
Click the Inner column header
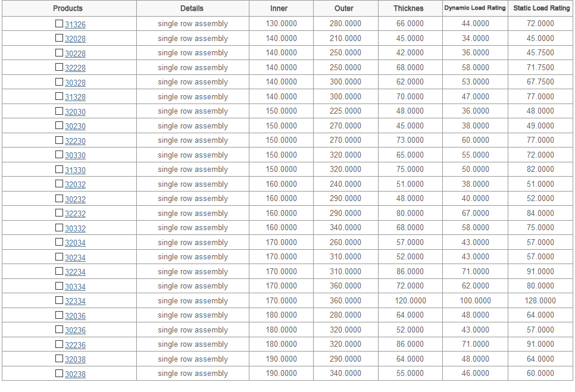click(x=279, y=8)
